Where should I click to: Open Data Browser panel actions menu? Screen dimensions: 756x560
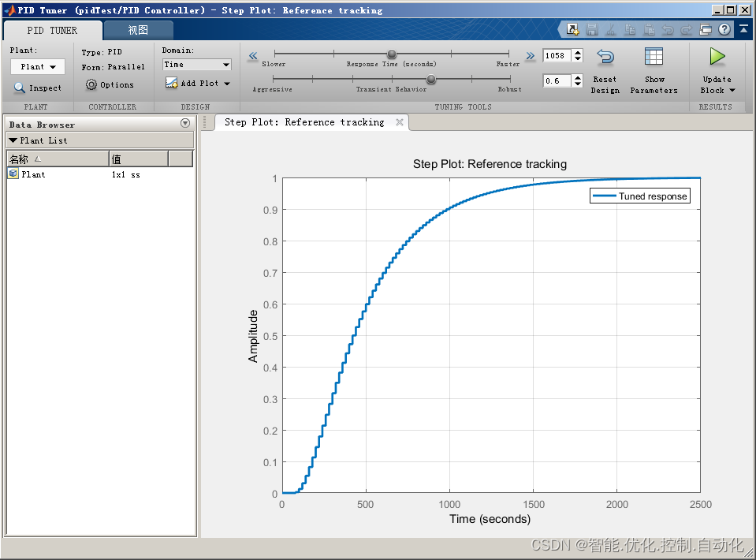point(185,124)
